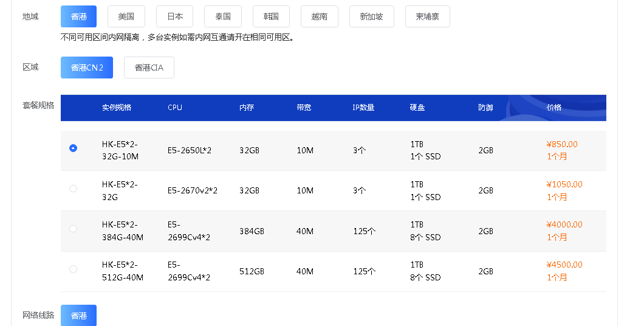Choose the 越南 region

319,16
